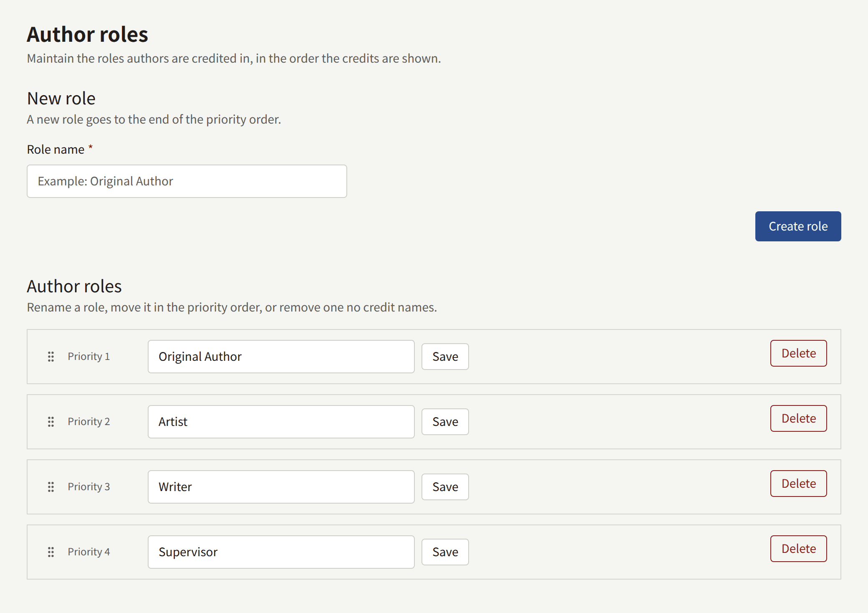Save the Writer role
868x613 pixels.
(445, 487)
